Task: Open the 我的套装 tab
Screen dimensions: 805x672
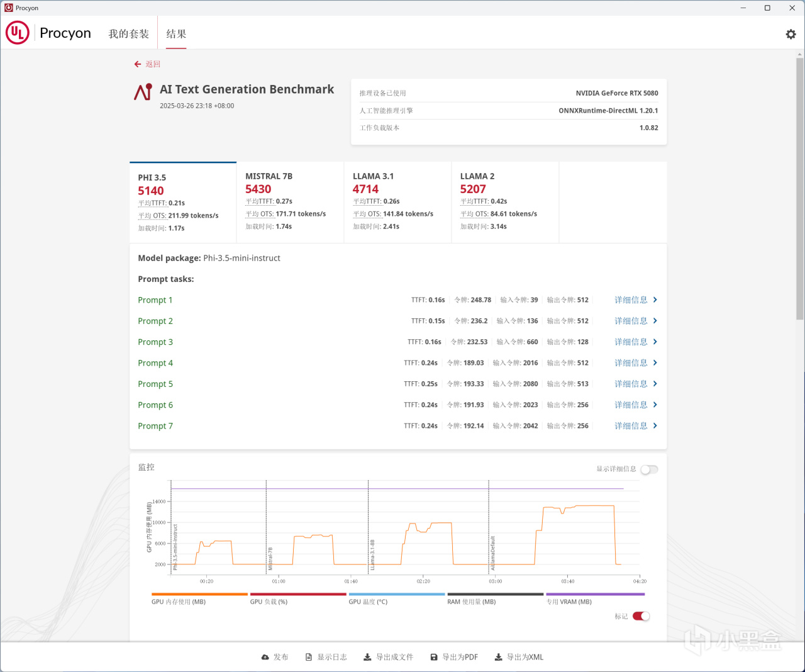Action: tap(128, 34)
